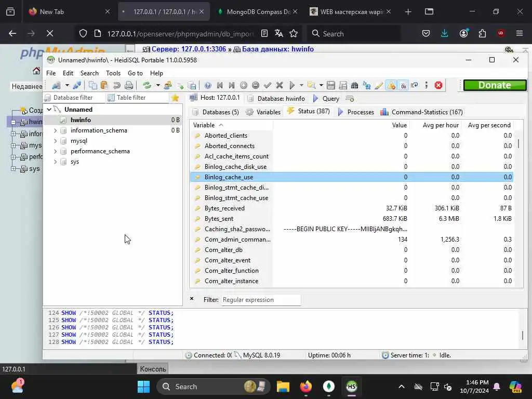
Task: Click the Copy icon in HeidiSQL toolbar
Action: pos(92,85)
